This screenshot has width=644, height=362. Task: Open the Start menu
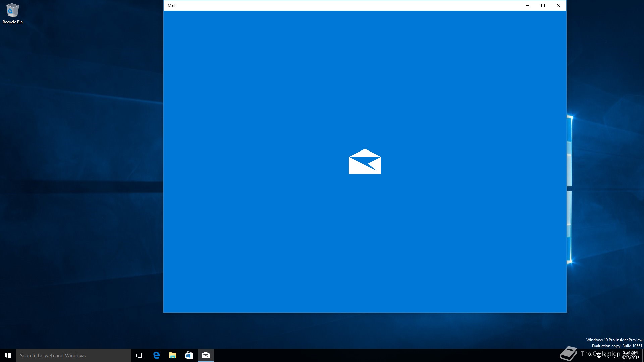coord(8,355)
